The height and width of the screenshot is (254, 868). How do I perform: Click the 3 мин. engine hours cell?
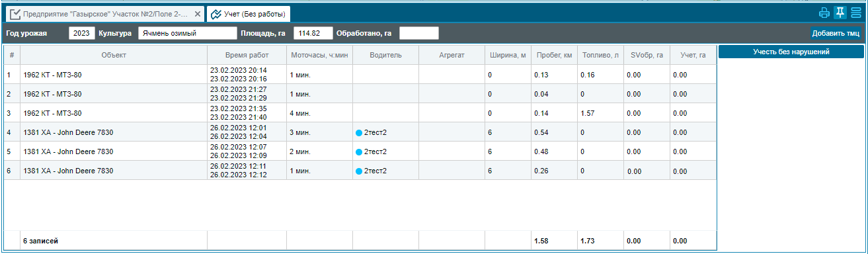coord(319,132)
